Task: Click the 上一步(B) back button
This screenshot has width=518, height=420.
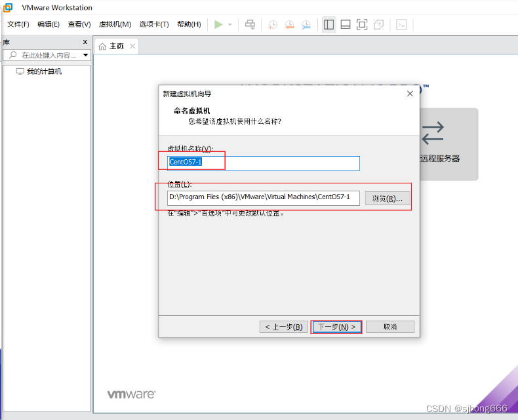Action: coord(284,327)
